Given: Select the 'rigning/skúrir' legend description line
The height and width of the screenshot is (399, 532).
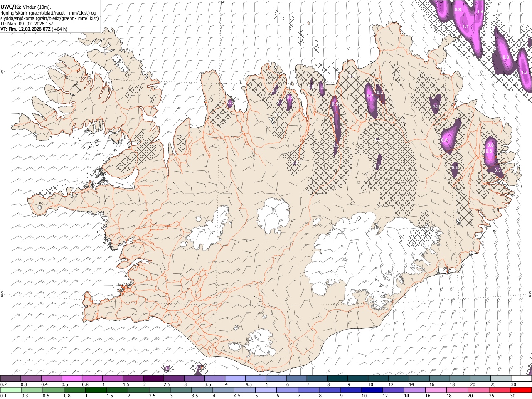Looking at the screenshot, I should [x=48, y=13].
